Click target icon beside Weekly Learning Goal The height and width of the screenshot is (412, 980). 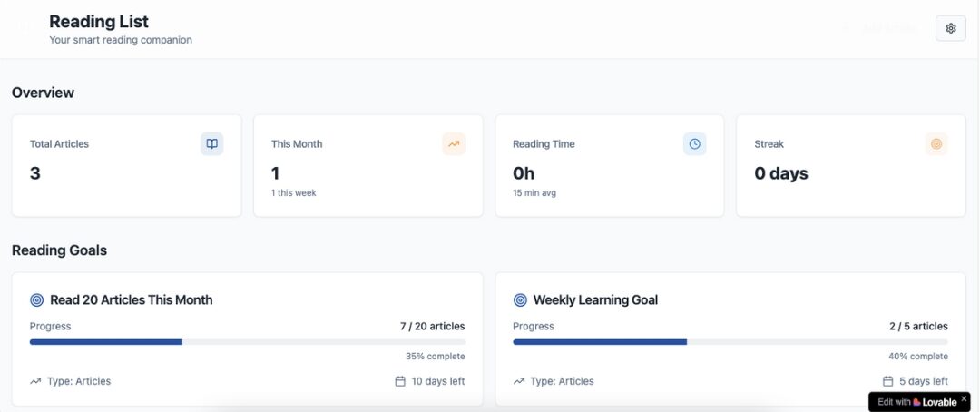[x=520, y=300]
